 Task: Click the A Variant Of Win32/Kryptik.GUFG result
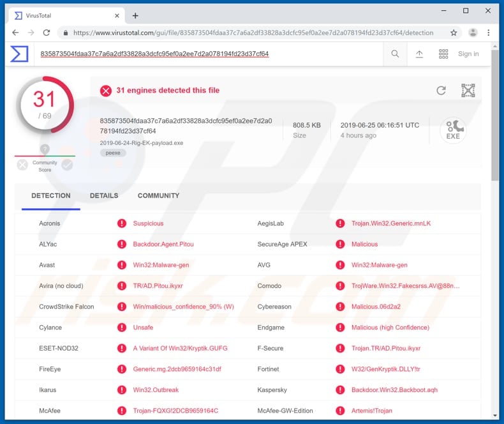[181, 348]
